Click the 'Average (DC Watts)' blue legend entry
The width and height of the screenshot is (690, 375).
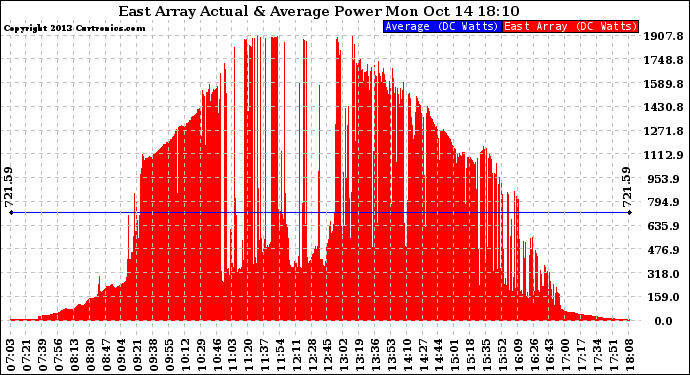[442, 26]
